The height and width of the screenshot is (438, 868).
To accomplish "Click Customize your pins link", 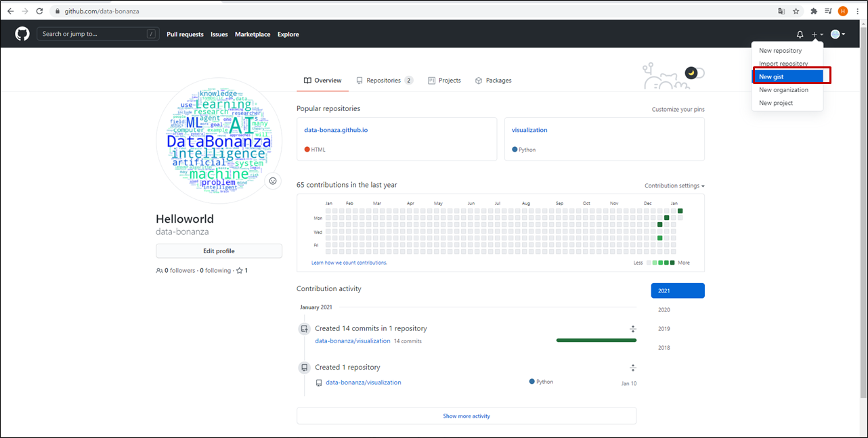I will (678, 109).
